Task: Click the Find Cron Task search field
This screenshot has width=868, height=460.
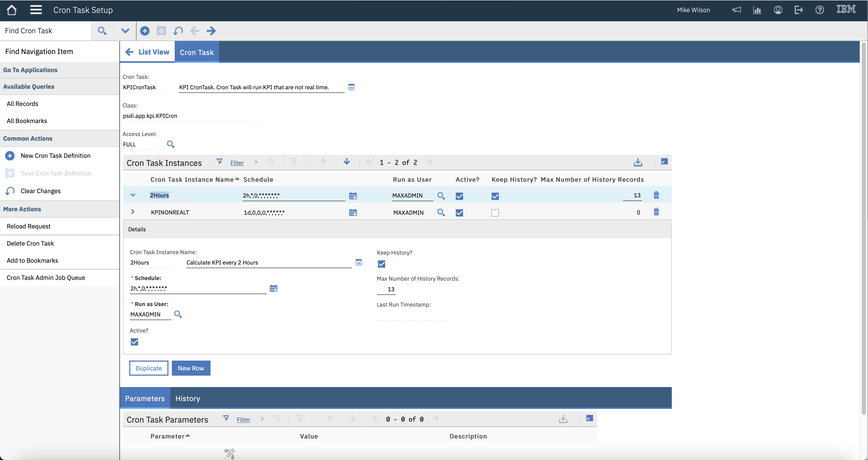Action: click(x=45, y=31)
